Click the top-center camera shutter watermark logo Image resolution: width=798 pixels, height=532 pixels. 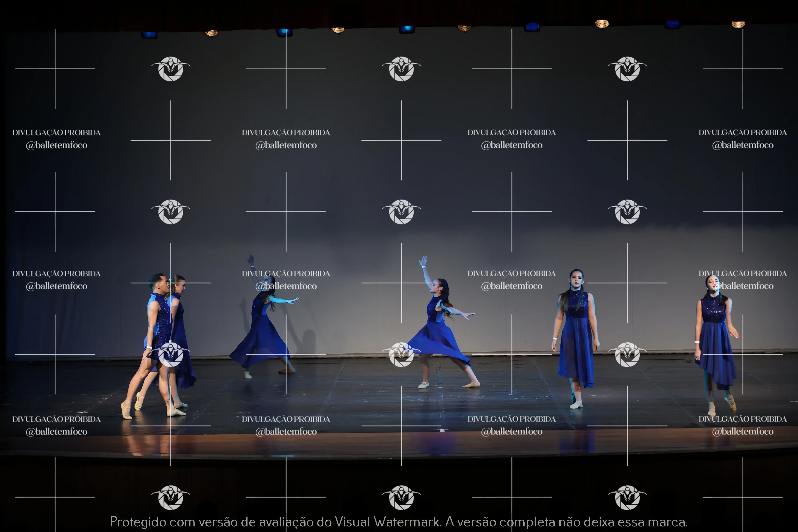(x=401, y=69)
